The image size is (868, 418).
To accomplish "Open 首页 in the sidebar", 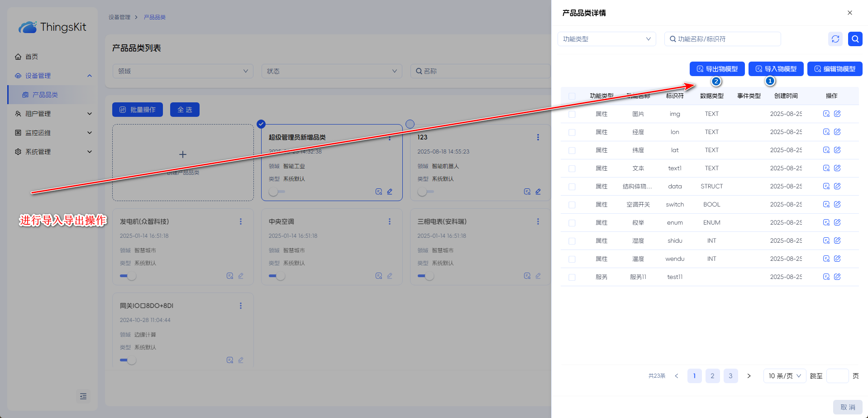I will point(32,57).
